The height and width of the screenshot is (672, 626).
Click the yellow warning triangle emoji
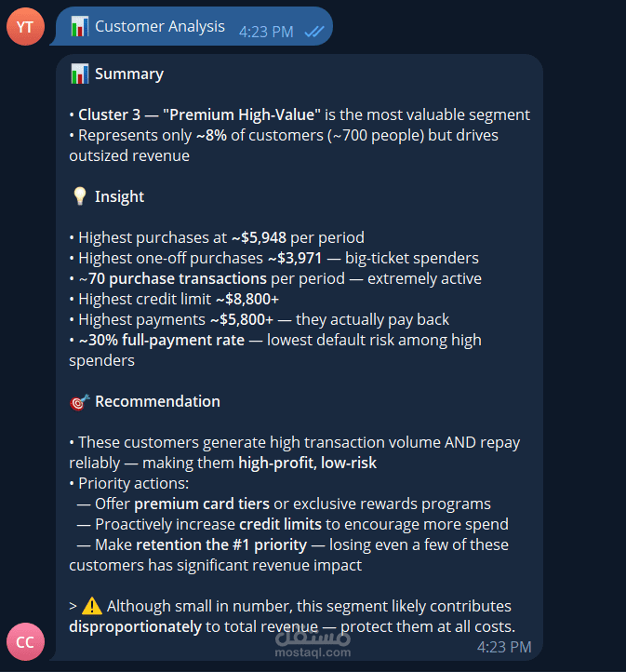tap(92, 606)
